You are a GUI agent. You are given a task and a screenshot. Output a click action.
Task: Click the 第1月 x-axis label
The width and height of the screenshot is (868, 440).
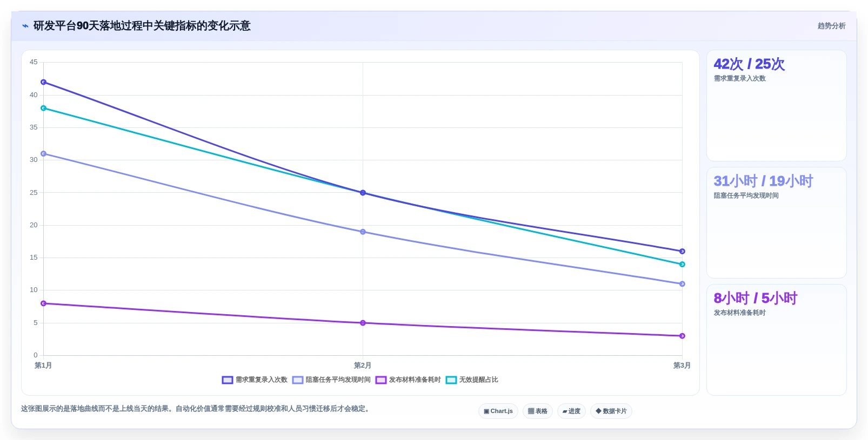[43, 365]
